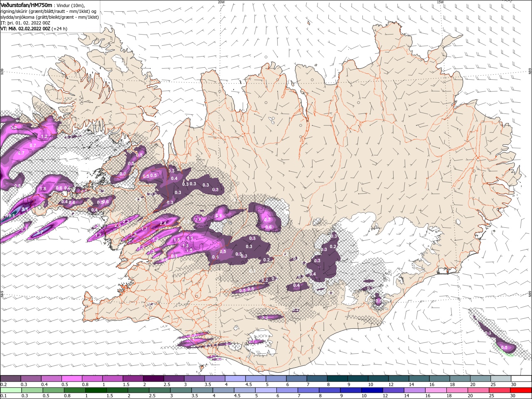Select the 1 swatch in the purple snow legend row
This screenshot has height=399, width=532.
[112, 379]
